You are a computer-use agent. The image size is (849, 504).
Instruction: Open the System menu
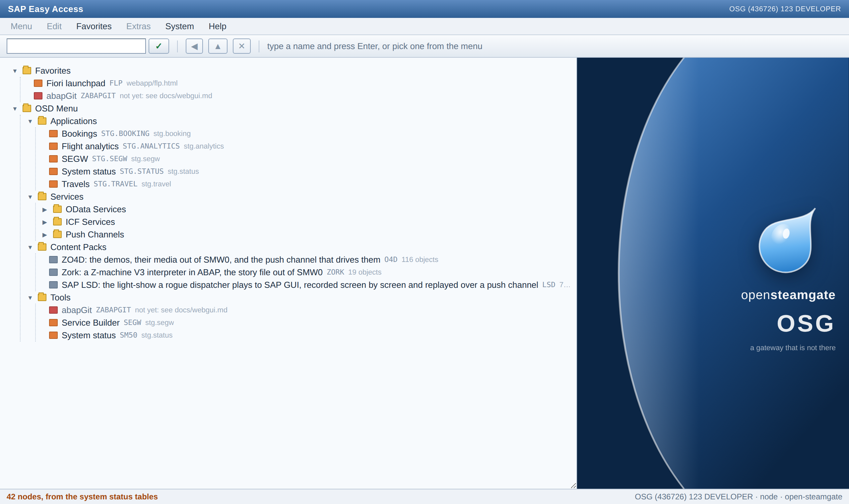[x=180, y=26]
